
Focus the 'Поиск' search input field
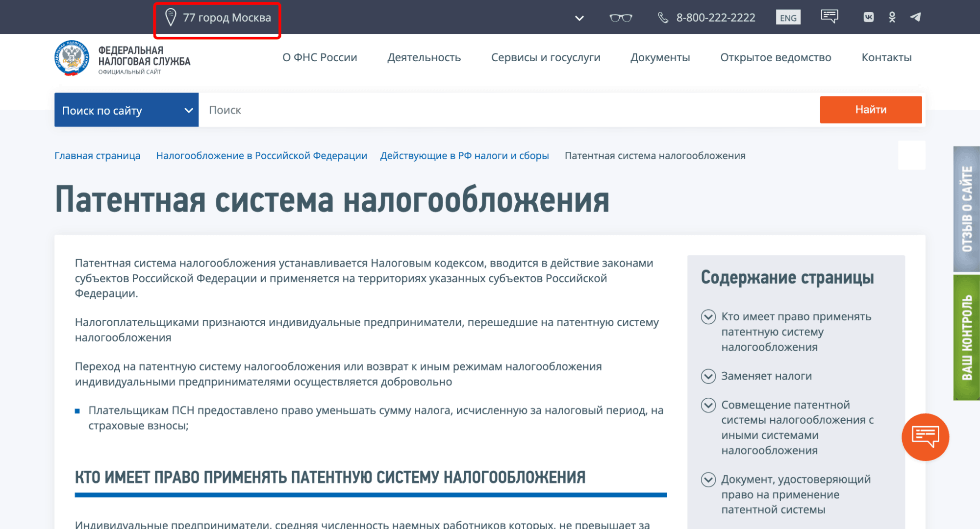509,110
